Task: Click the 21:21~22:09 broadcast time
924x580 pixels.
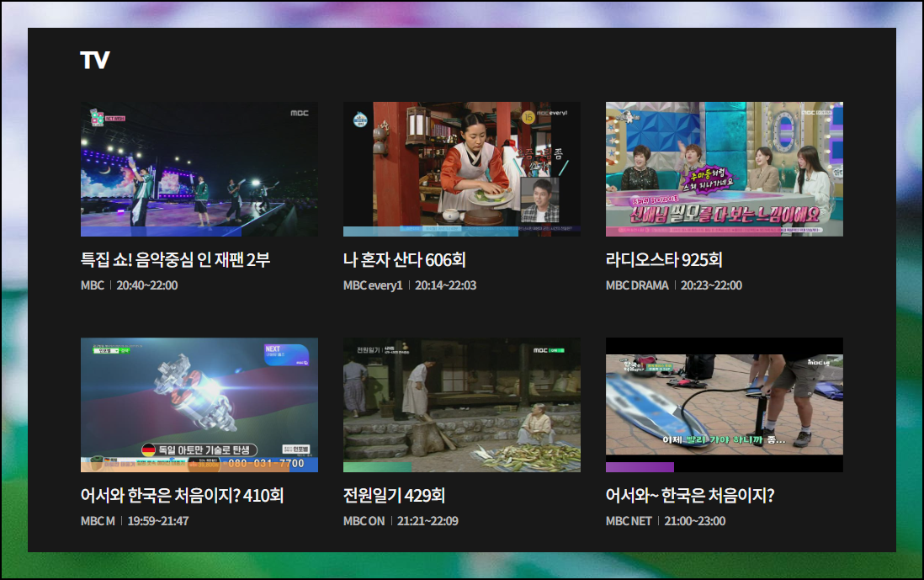Action: click(x=427, y=521)
